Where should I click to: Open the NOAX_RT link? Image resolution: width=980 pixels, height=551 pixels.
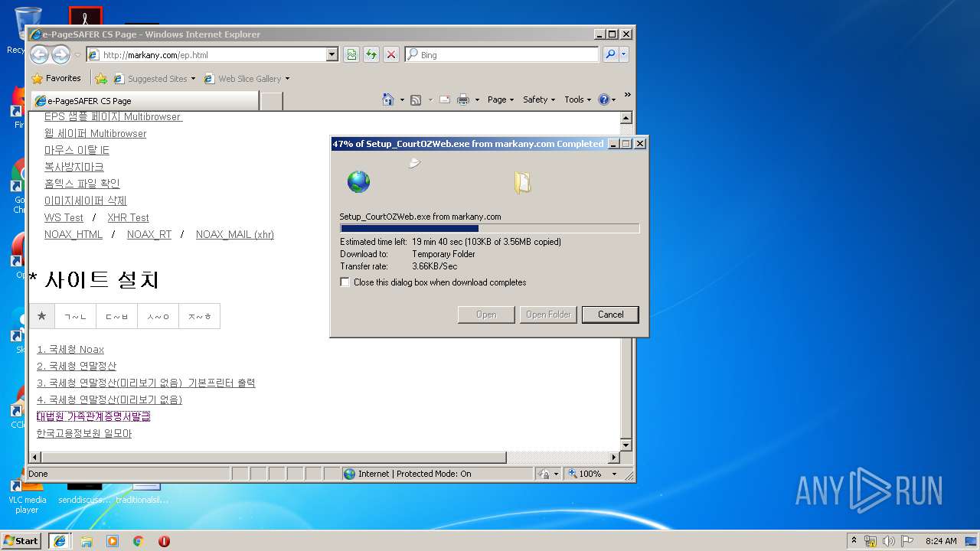tap(149, 234)
